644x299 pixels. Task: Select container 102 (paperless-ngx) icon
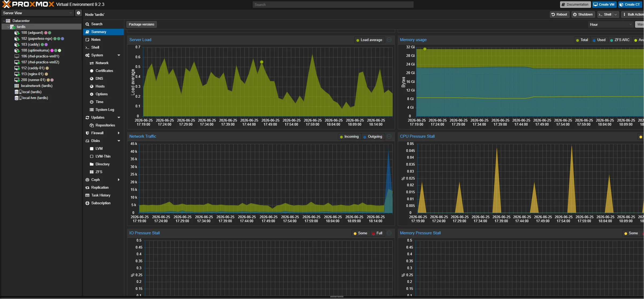(17, 39)
